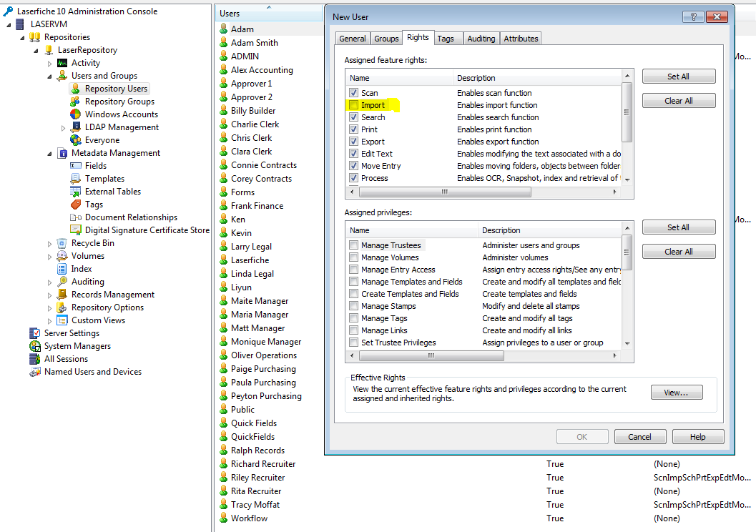Click the Named Users and Devices icon
The height and width of the screenshot is (532, 756).
(35, 372)
